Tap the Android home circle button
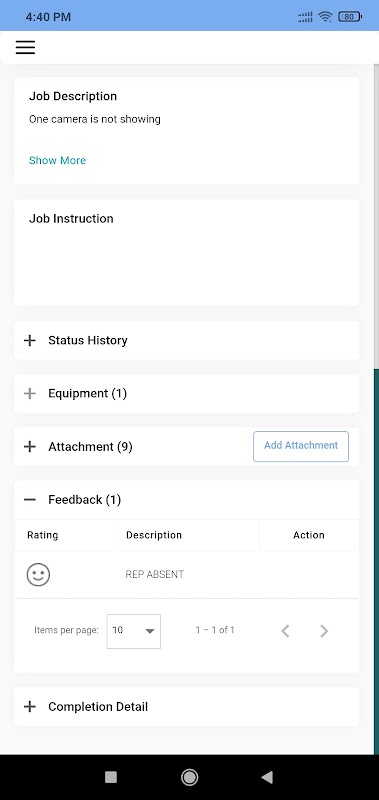The height and width of the screenshot is (800, 379). point(189,777)
